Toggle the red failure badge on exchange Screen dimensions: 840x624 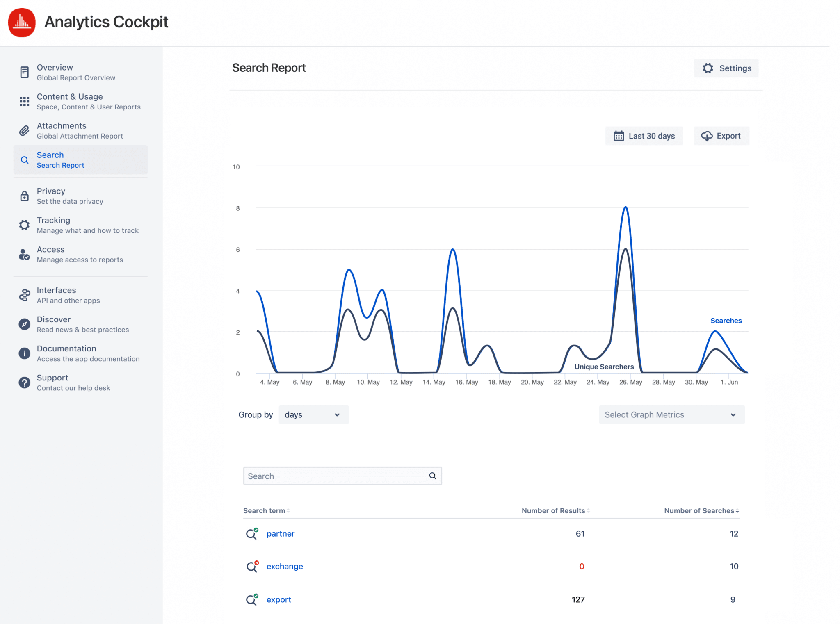click(x=257, y=563)
